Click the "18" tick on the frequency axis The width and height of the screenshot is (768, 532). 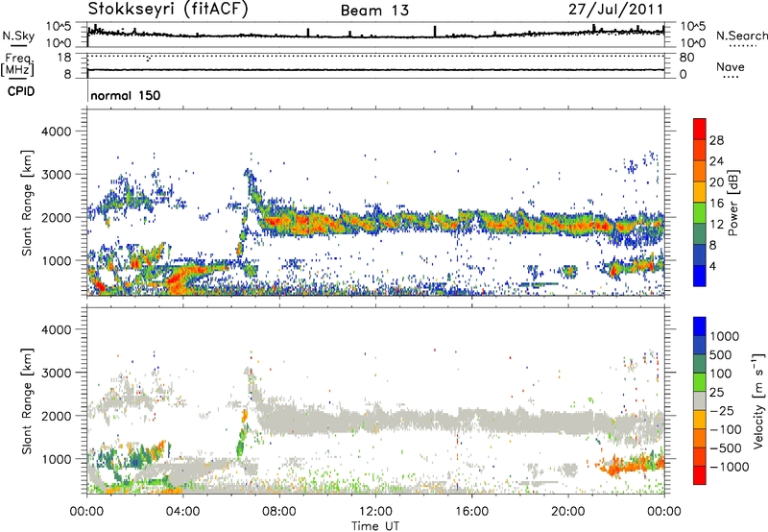(x=64, y=58)
